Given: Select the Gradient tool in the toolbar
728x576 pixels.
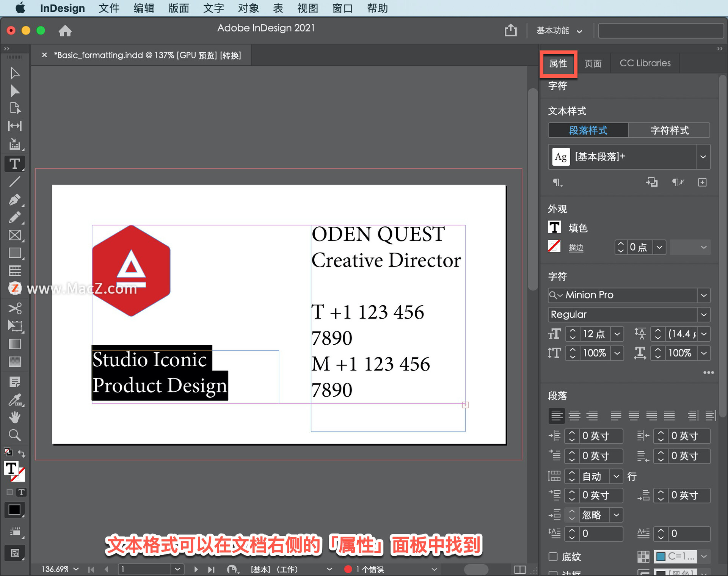Looking at the screenshot, I should pyautogui.click(x=15, y=344).
